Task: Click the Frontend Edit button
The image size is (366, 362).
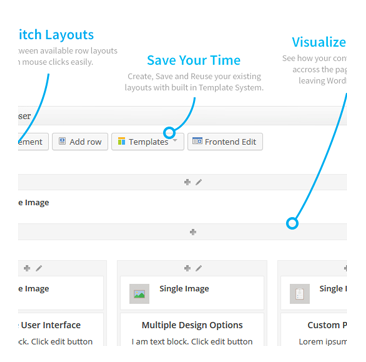Action: (225, 142)
